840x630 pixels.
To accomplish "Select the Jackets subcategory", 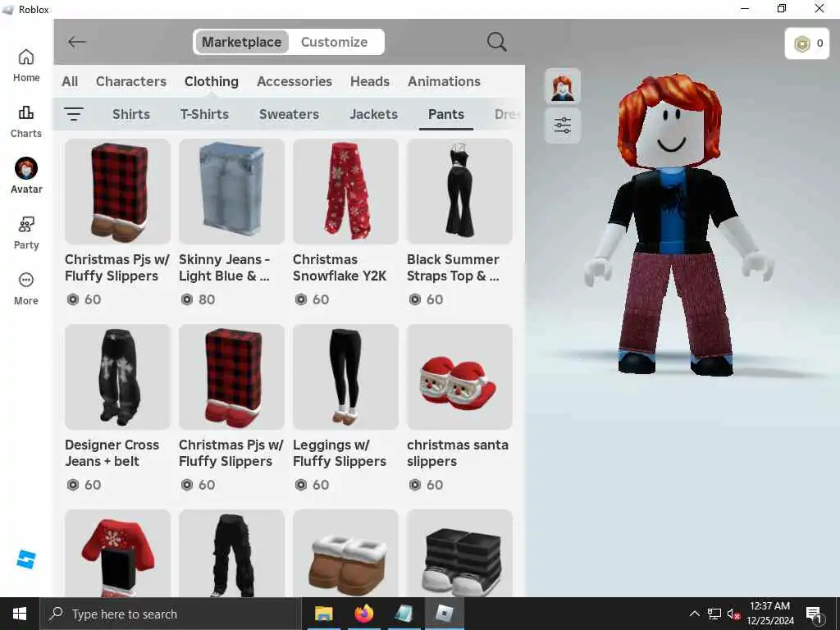I will pos(374,114).
